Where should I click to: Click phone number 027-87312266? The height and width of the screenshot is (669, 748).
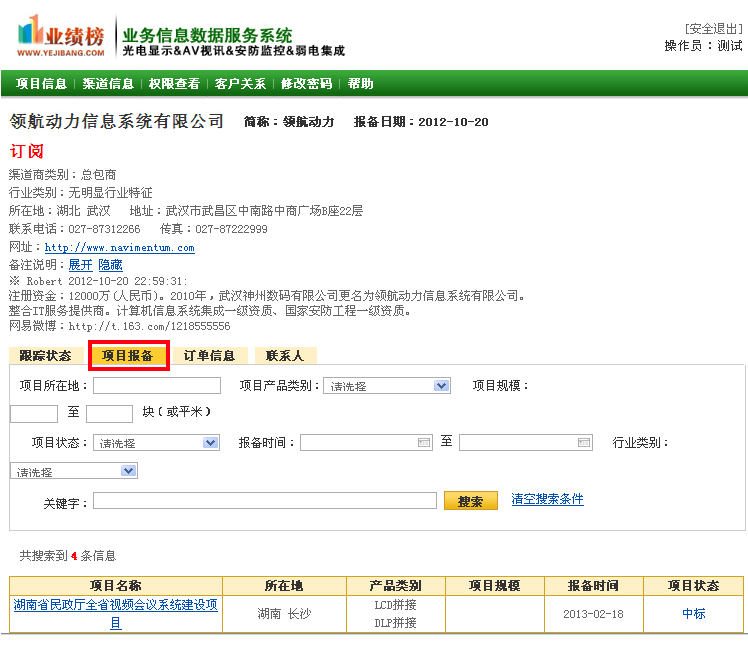point(104,229)
